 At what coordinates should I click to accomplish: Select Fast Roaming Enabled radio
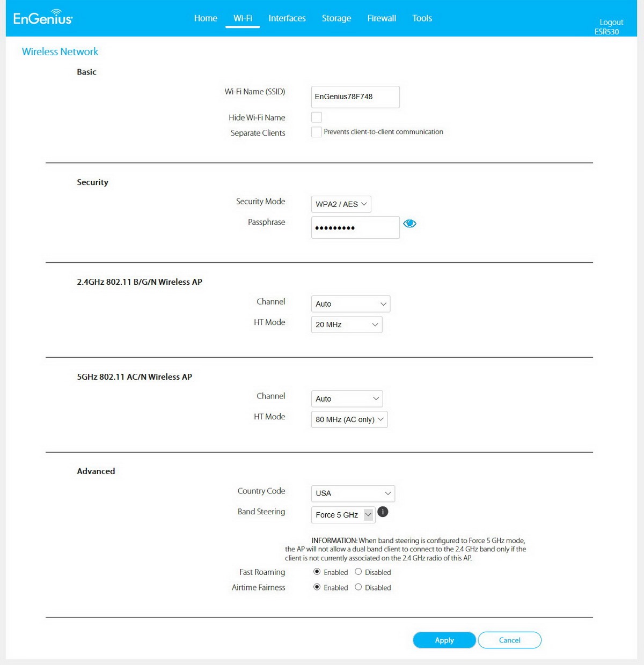(317, 572)
